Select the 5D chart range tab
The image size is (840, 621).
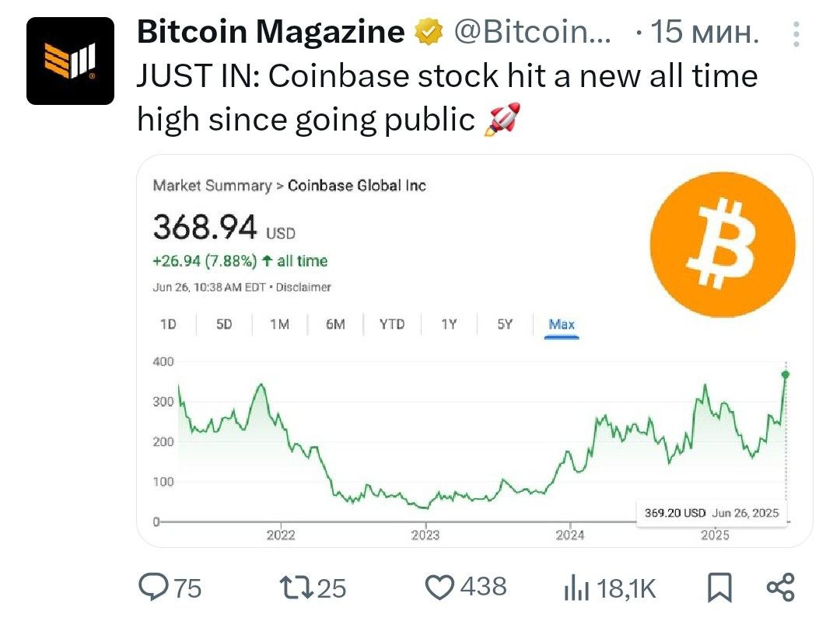224,324
